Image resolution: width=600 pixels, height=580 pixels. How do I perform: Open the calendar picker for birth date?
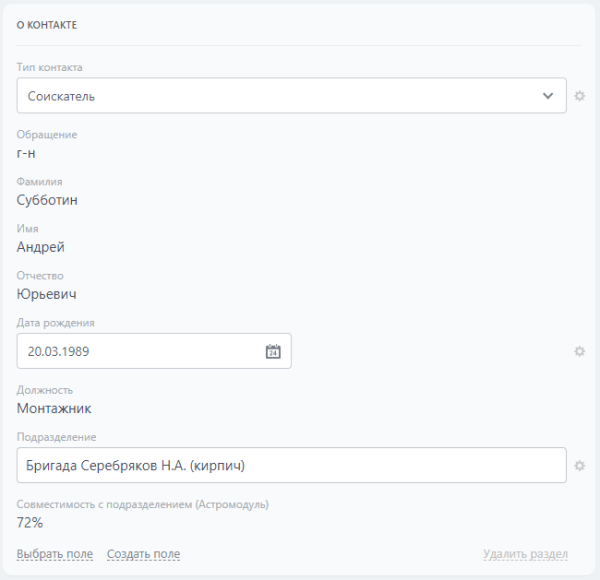click(x=273, y=351)
